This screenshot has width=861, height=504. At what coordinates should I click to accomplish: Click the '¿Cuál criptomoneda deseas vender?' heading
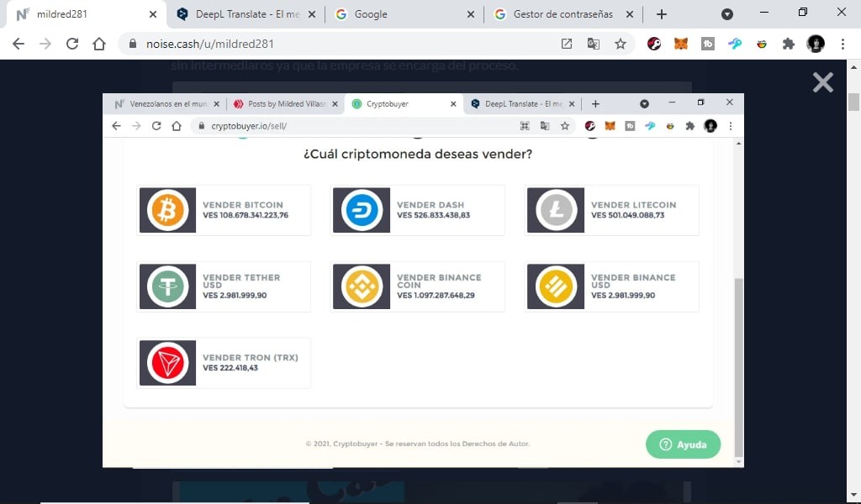click(x=417, y=154)
